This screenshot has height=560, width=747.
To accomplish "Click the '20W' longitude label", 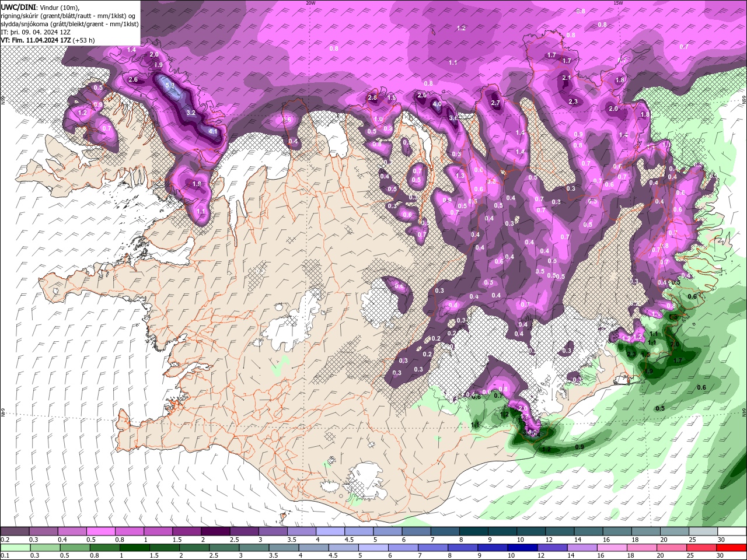I will (x=310, y=2).
